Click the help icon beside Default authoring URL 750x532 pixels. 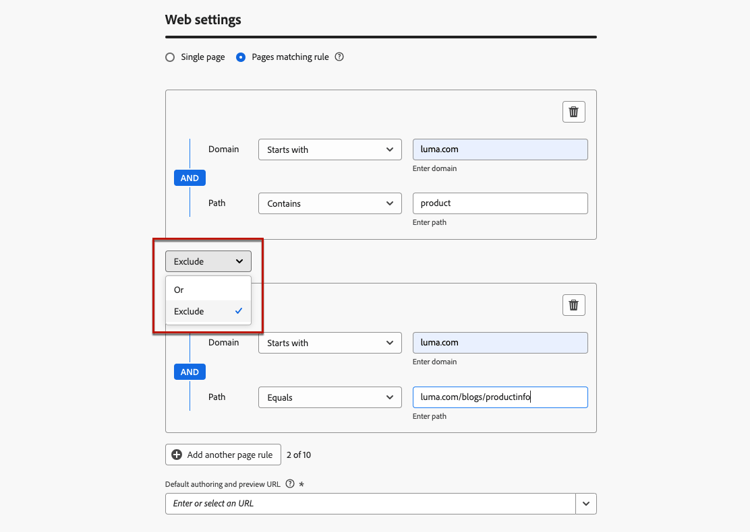pos(290,484)
